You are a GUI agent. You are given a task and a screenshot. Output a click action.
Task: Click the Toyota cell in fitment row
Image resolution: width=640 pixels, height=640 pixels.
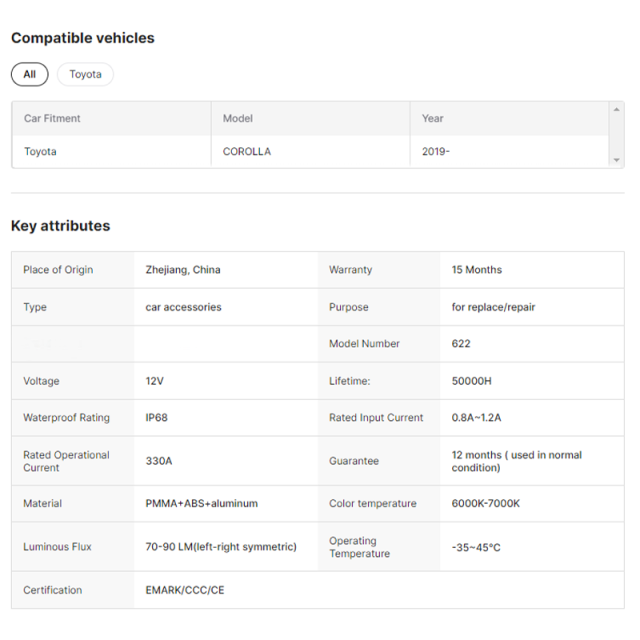40,152
